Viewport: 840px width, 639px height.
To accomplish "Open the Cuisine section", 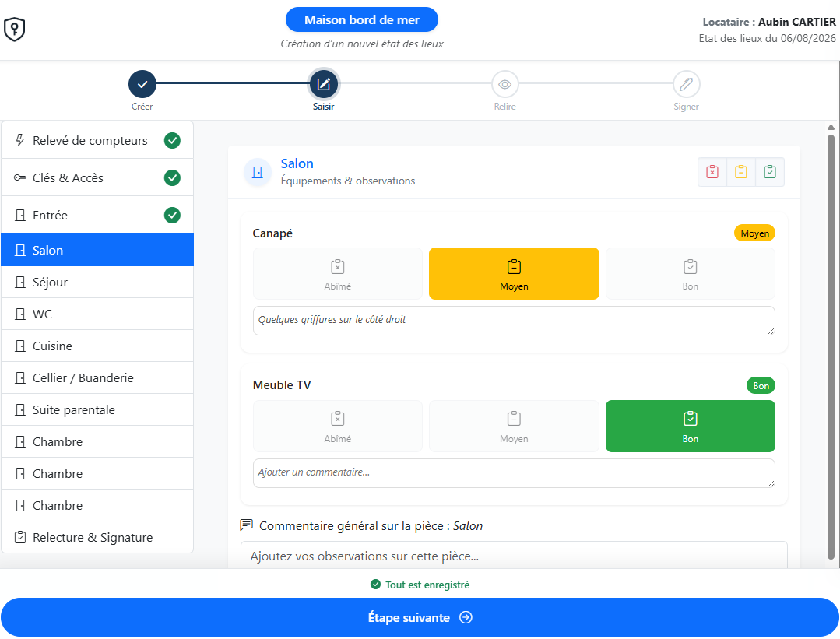I will tap(97, 346).
